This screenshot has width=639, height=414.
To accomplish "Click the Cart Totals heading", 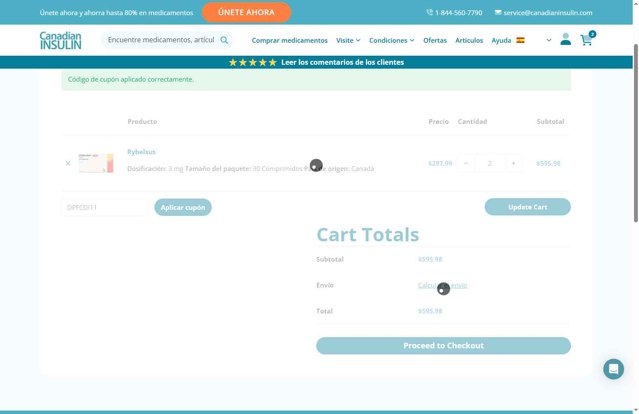I will 368,235.
